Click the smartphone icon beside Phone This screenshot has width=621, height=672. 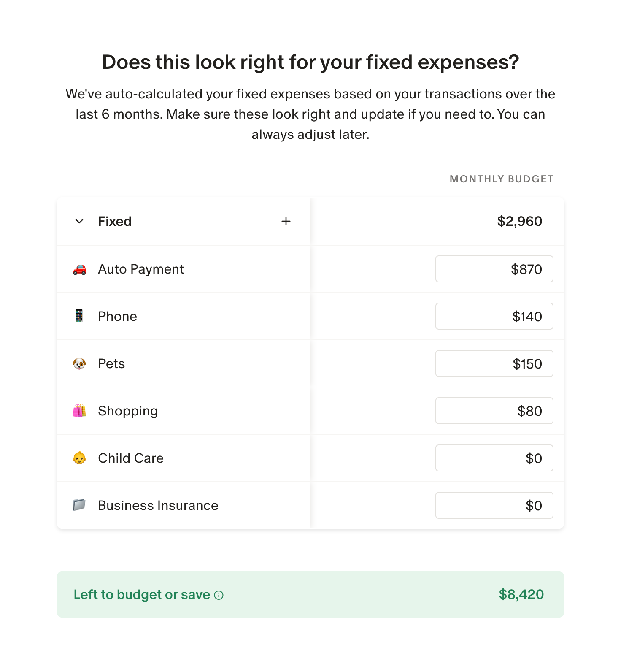(79, 316)
